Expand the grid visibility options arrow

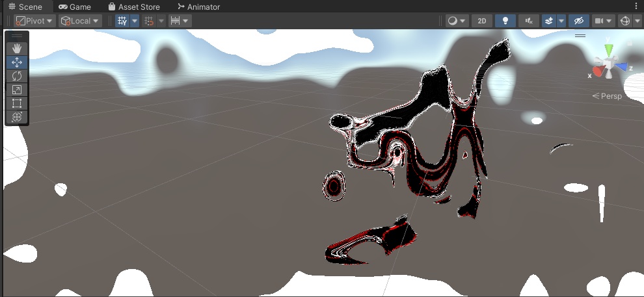pyautogui.click(x=135, y=21)
